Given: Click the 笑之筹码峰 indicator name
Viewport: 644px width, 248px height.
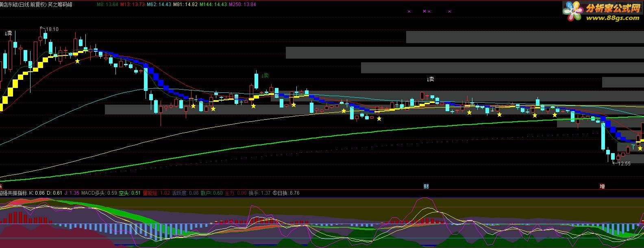Looking at the screenshot, I should [x=60, y=4].
